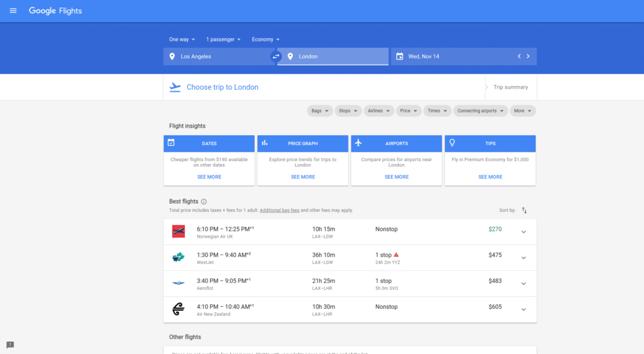
Task: Click the red warning icon on WestJet
Action: point(396,255)
